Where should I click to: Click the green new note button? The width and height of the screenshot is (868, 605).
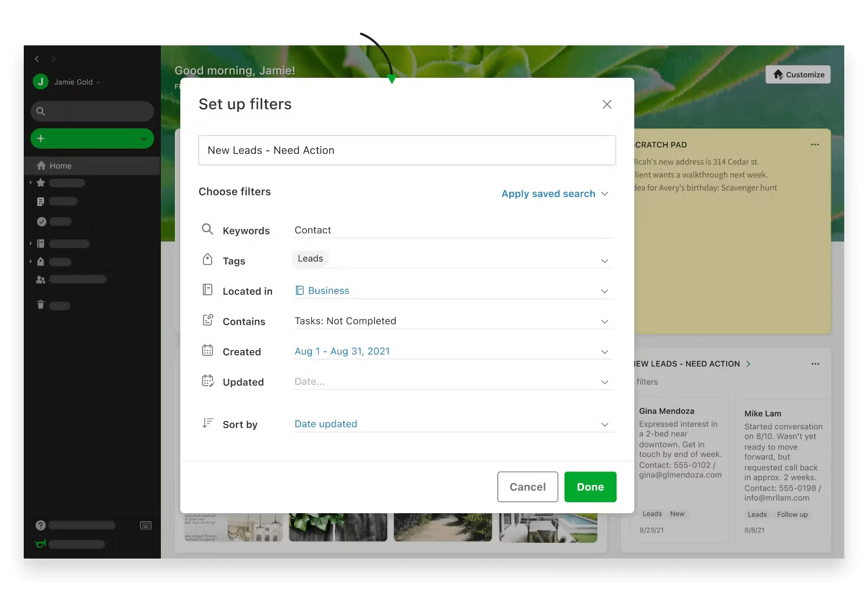tap(92, 138)
